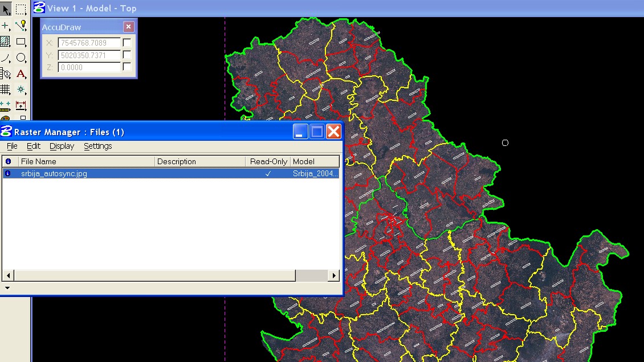Close the Raster Manager window
This screenshot has height=362, width=644.
(x=333, y=132)
